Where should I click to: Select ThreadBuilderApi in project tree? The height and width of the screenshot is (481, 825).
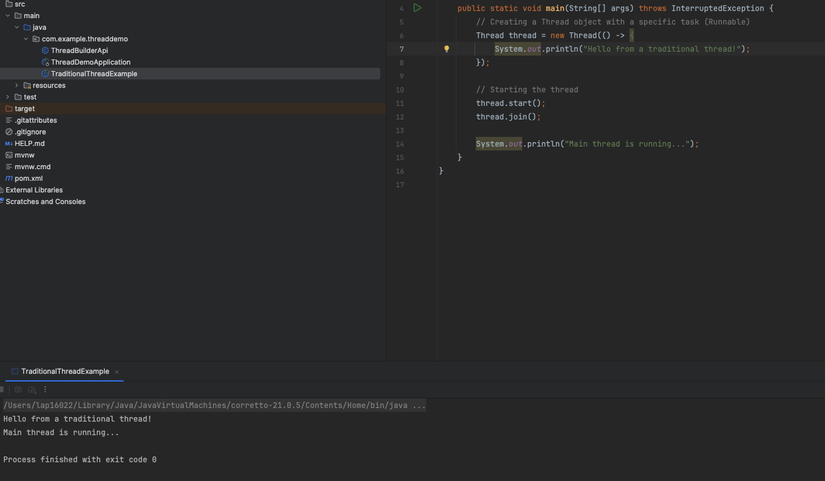pos(79,51)
